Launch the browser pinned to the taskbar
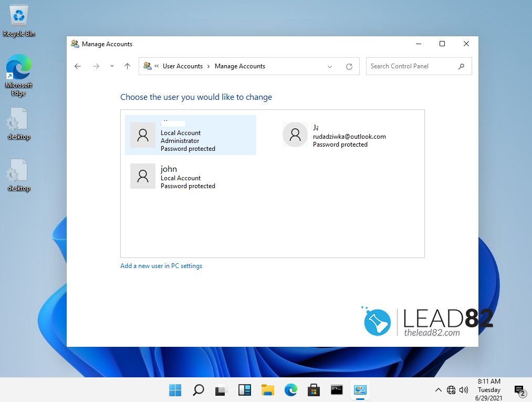 (x=290, y=390)
